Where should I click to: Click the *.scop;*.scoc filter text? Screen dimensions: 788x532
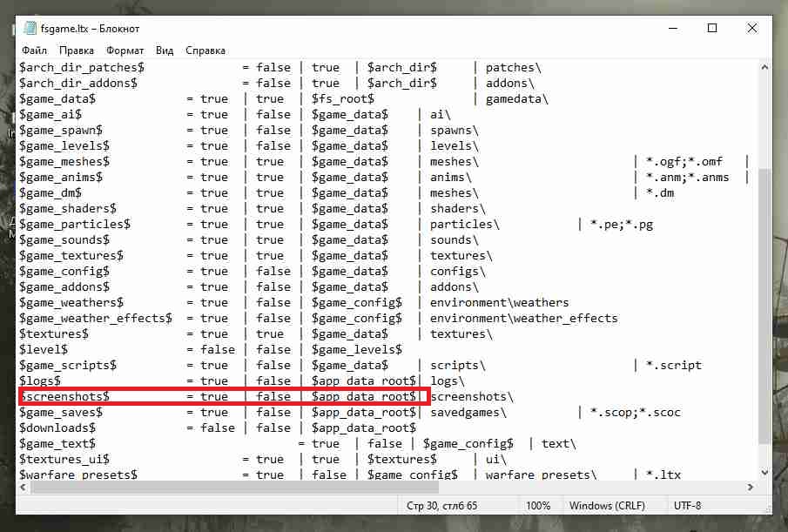(636, 412)
